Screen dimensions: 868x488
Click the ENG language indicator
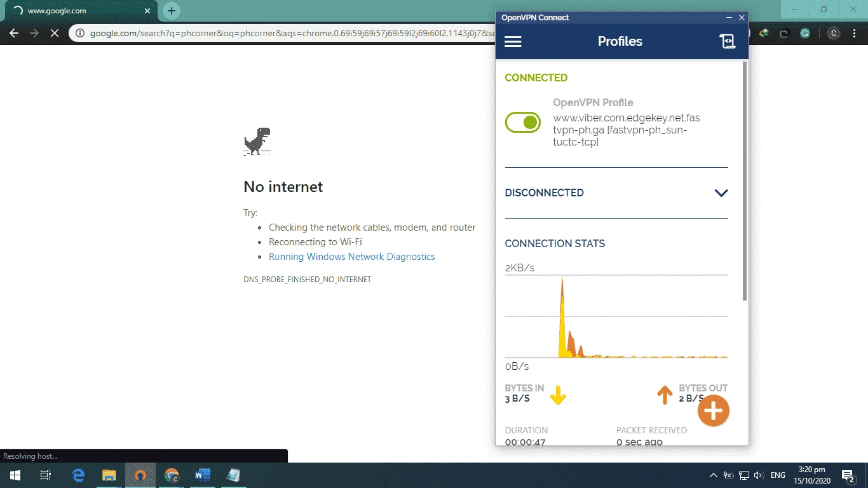pyautogui.click(x=778, y=475)
